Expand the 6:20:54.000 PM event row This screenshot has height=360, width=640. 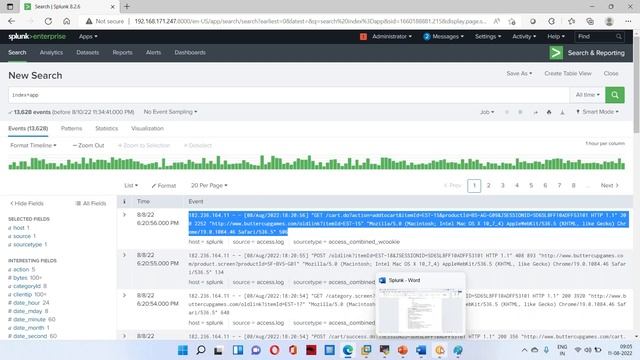[x=124, y=296]
